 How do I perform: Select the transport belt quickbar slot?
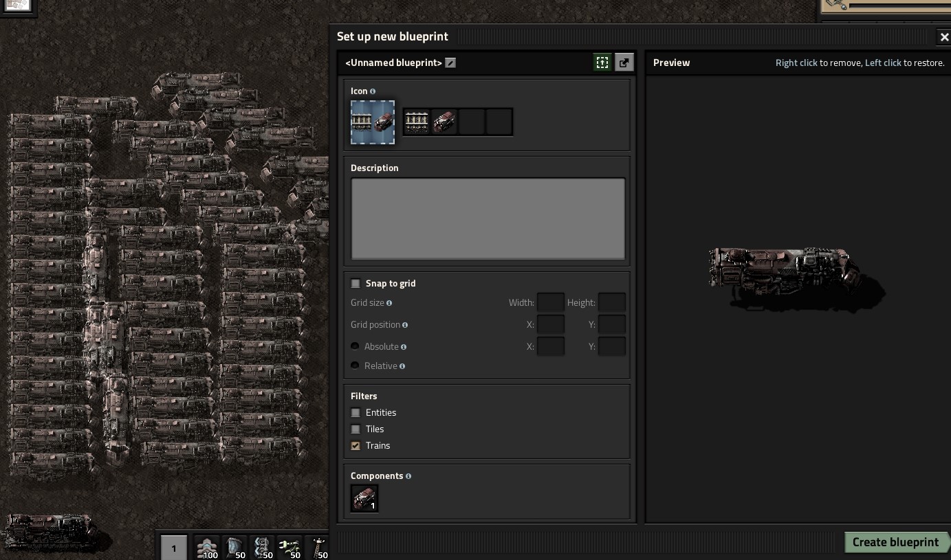coord(206,548)
